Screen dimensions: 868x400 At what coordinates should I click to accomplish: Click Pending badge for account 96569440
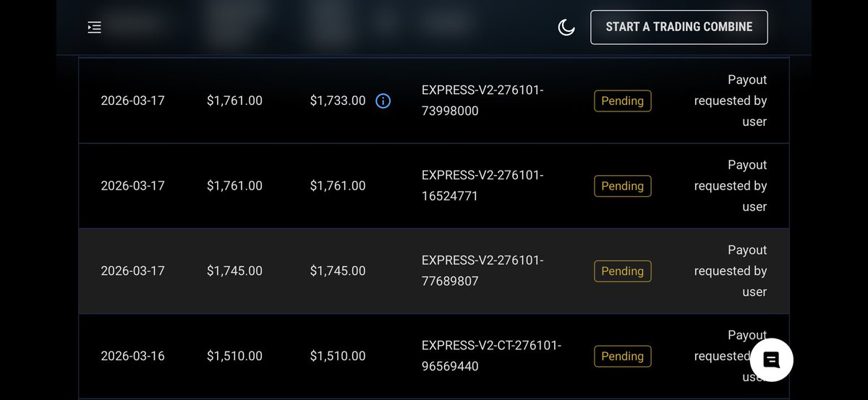[x=623, y=356]
